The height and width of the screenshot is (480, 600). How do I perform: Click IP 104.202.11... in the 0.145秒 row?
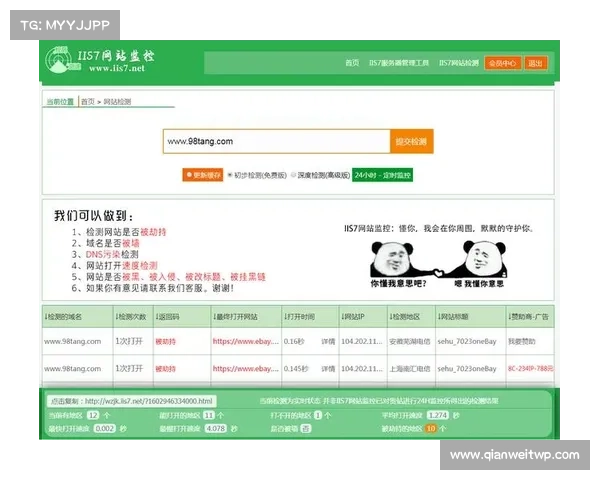pos(362,369)
